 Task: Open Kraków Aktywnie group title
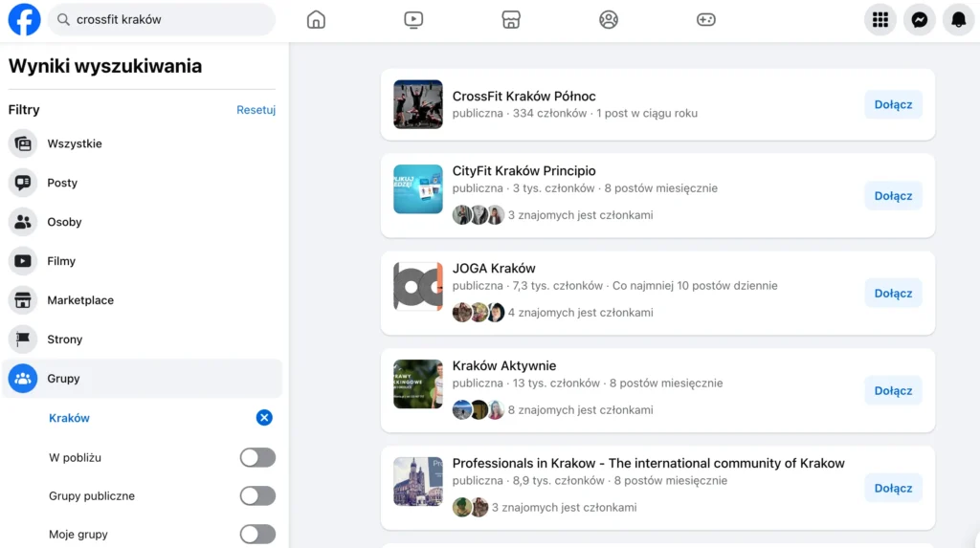(x=503, y=365)
